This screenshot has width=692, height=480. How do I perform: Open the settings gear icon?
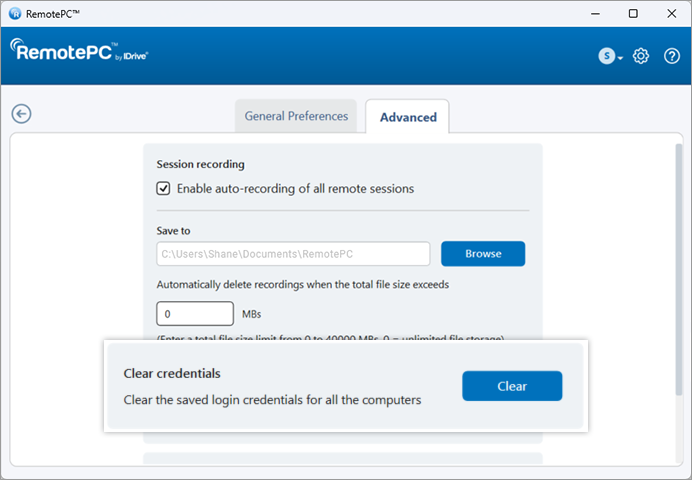coord(642,56)
